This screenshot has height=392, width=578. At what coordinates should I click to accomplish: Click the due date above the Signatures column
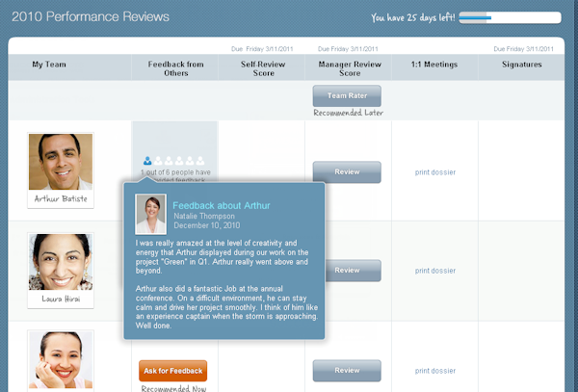[x=523, y=49]
